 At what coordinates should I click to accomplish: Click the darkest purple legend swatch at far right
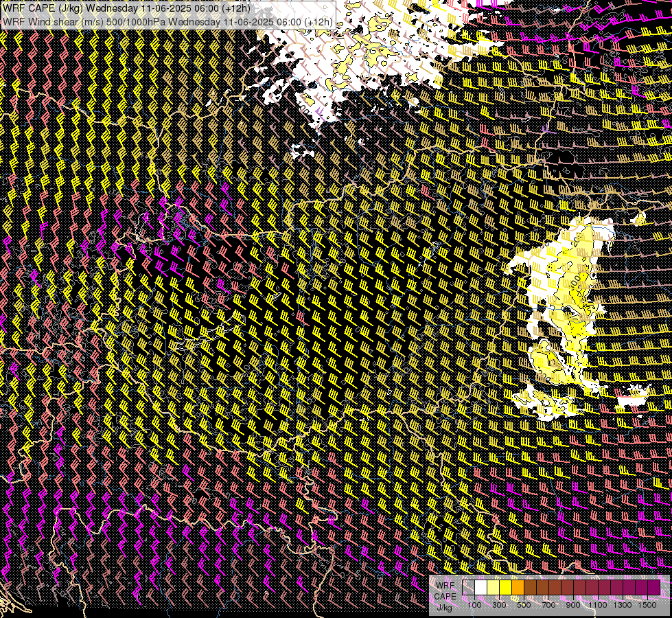[653, 588]
